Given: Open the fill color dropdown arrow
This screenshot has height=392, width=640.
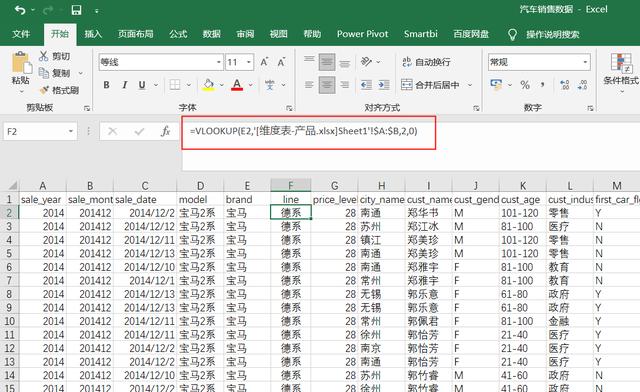Looking at the screenshot, I should pyautogui.click(x=222, y=85).
